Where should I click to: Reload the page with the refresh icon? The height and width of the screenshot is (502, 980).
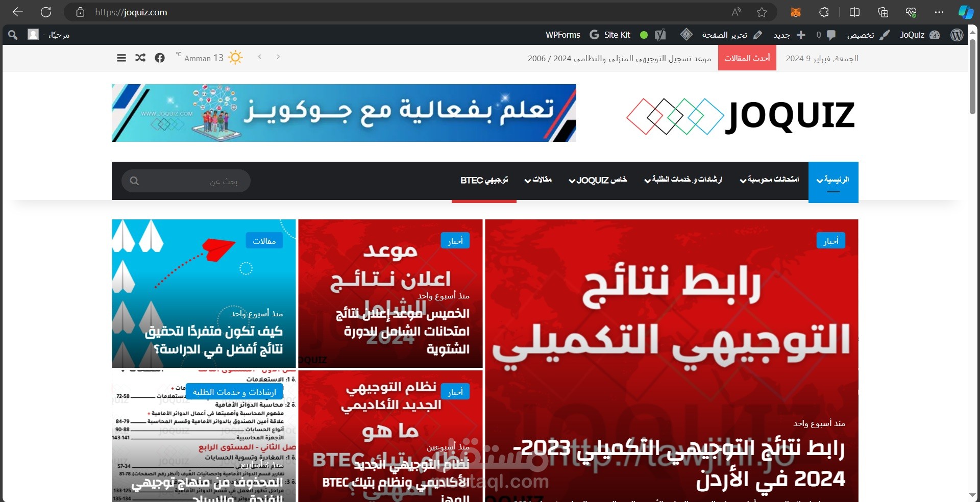coord(46,12)
